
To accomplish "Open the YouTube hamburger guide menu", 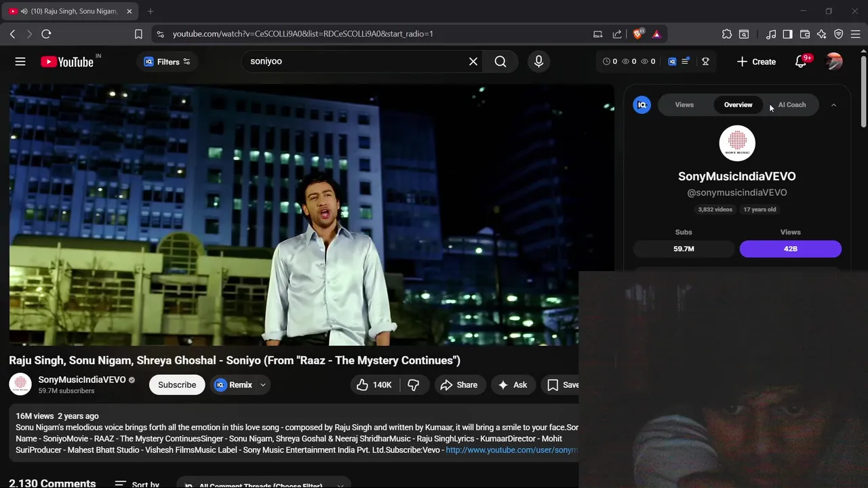I will pos(20,62).
